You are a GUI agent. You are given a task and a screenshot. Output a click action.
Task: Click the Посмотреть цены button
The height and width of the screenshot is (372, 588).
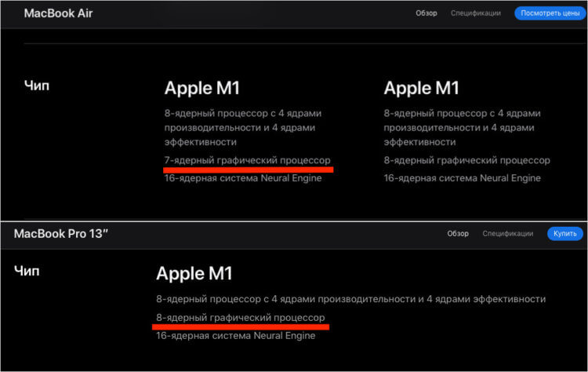click(550, 13)
